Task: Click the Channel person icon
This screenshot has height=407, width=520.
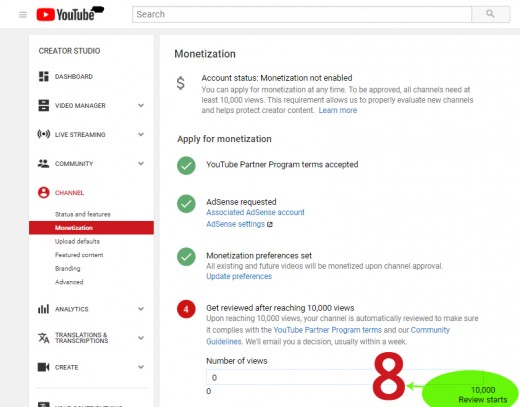Action: point(44,192)
